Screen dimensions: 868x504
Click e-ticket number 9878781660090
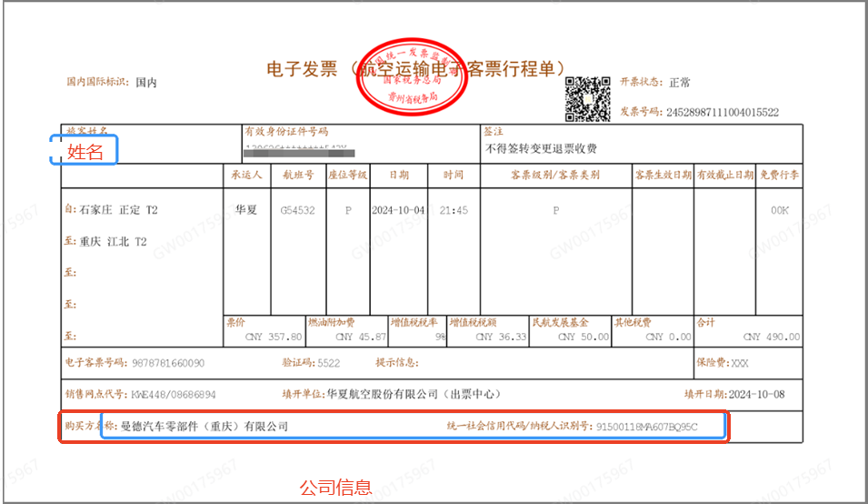click(x=168, y=363)
